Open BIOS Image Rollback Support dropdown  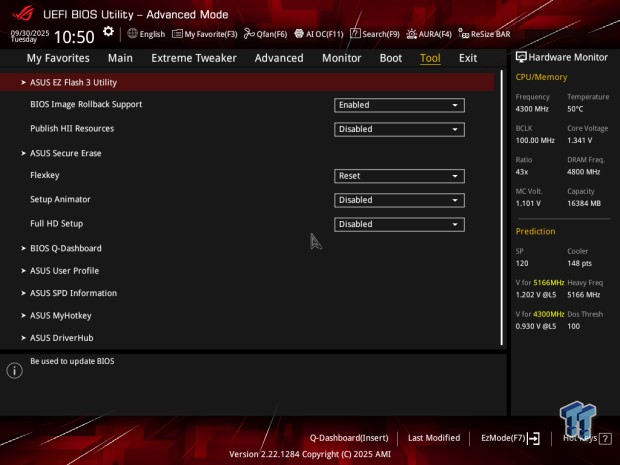tap(399, 105)
